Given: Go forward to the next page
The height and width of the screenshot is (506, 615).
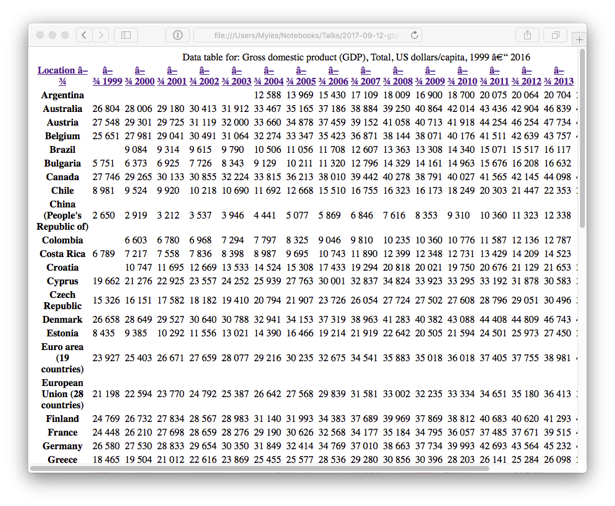Looking at the screenshot, I should pos(101,35).
